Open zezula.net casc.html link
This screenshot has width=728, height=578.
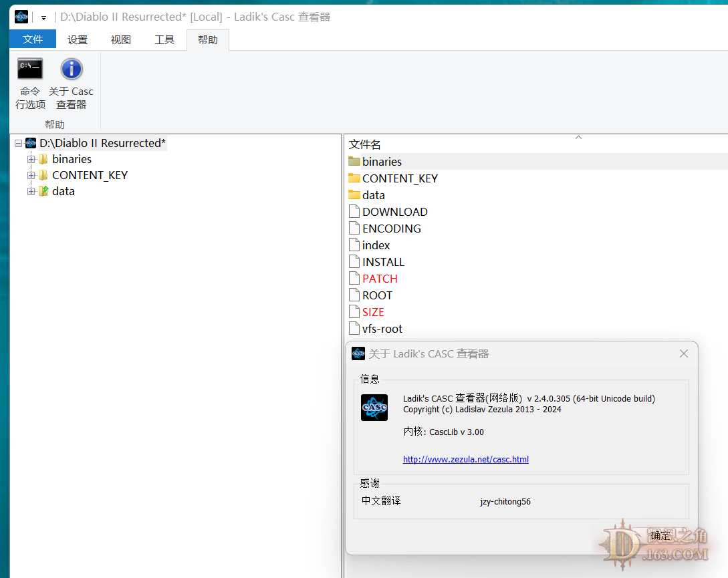[x=466, y=459]
